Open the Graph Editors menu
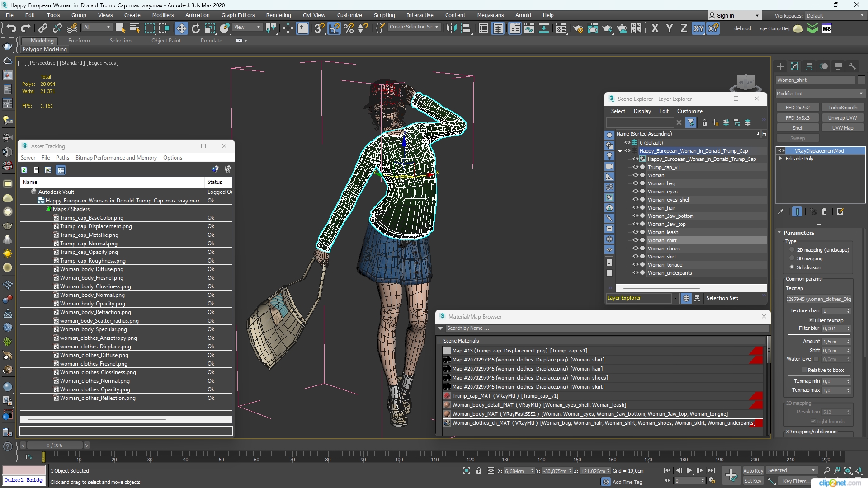 [238, 15]
